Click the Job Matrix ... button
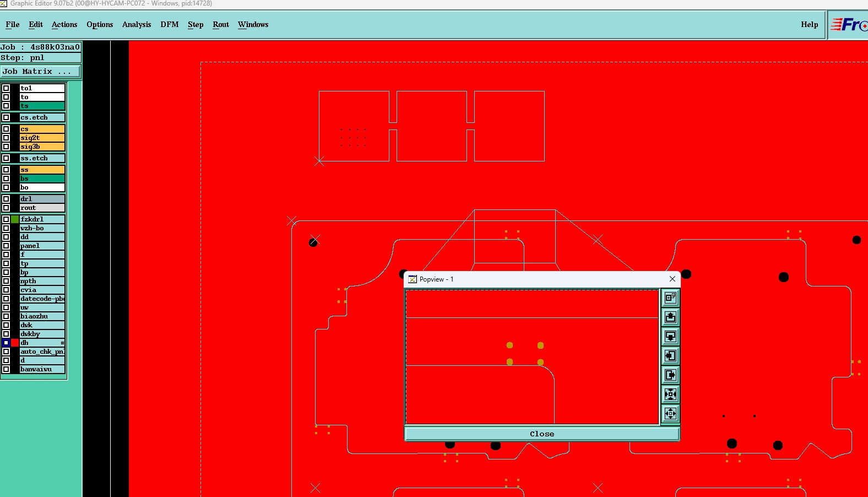Image resolution: width=868 pixels, height=497 pixels. pos(41,72)
